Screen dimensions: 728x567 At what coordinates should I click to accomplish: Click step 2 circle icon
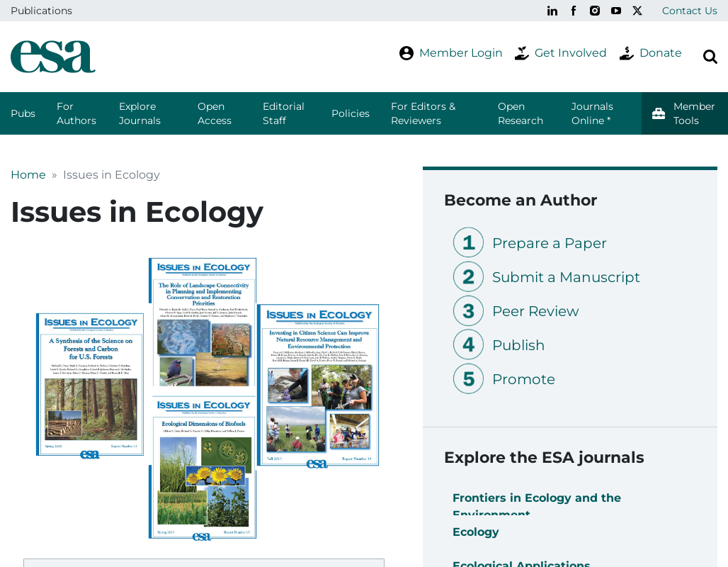point(469,276)
